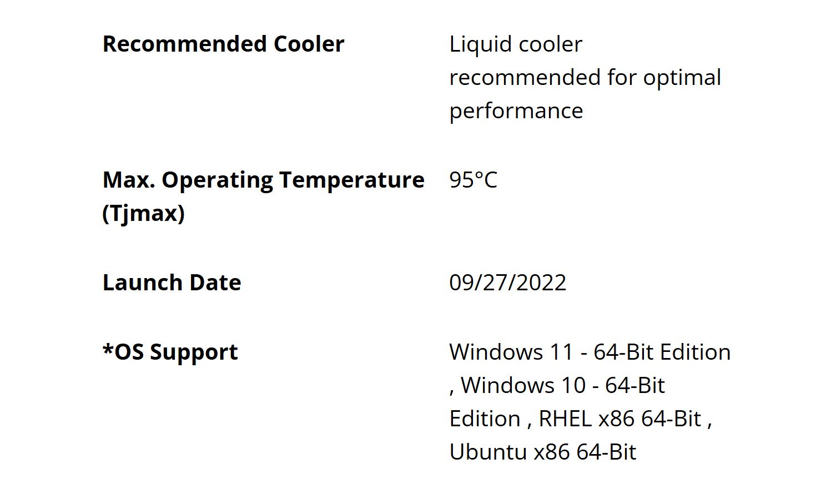Click the 95°C temperature value
The width and height of the screenshot is (836, 504).
click(473, 180)
